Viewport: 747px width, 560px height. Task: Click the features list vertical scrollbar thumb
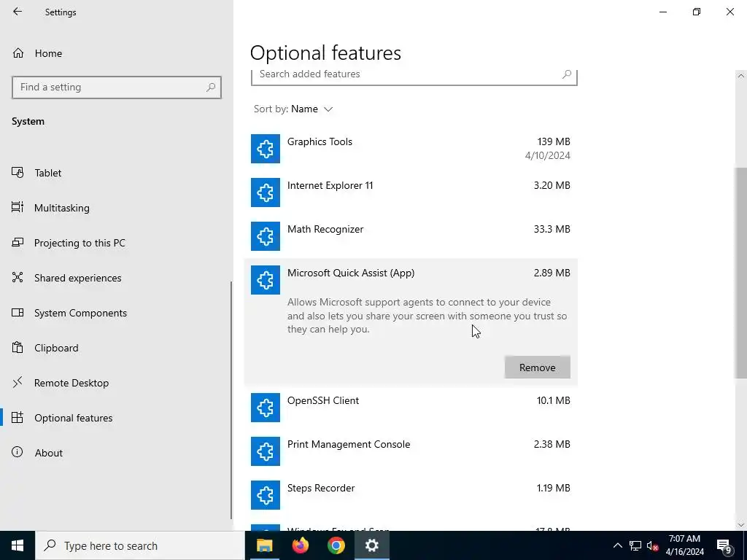[x=740, y=273]
